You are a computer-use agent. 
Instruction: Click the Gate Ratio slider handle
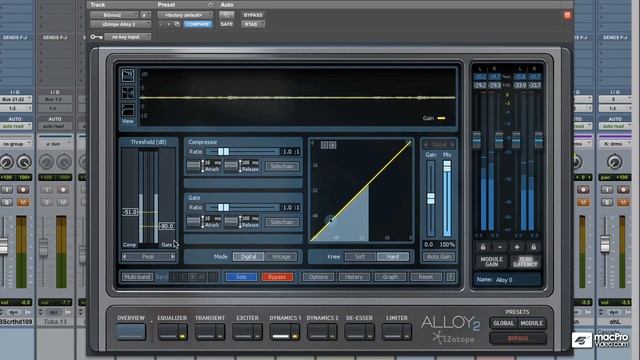click(x=223, y=207)
